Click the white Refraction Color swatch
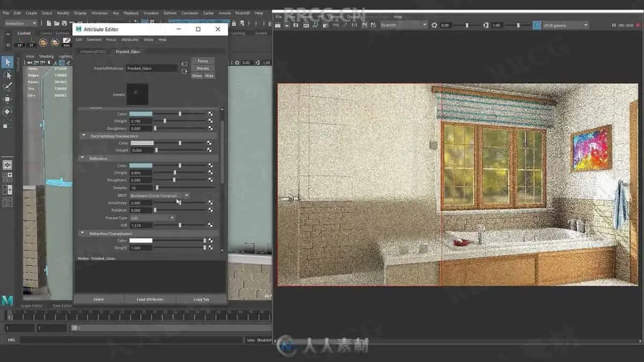644x362 pixels. click(141, 241)
